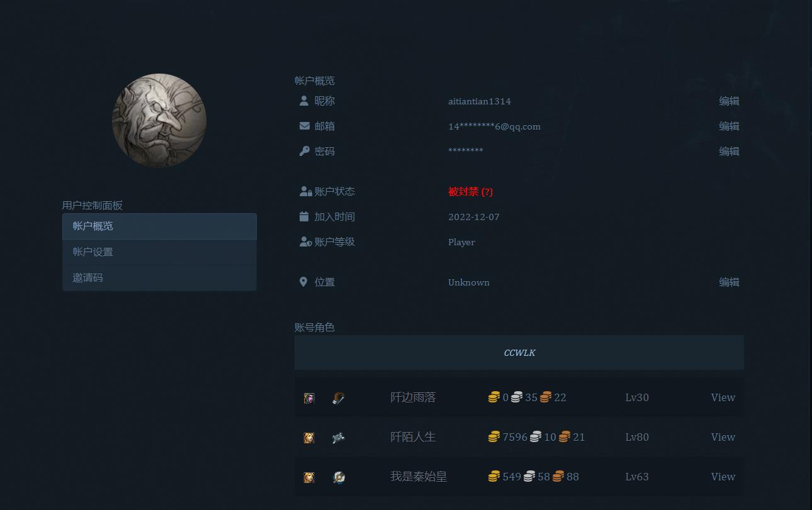This screenshot has height=510, width=812.
Task: Click the location pin icon beside 位置
Action: point(303,281)
